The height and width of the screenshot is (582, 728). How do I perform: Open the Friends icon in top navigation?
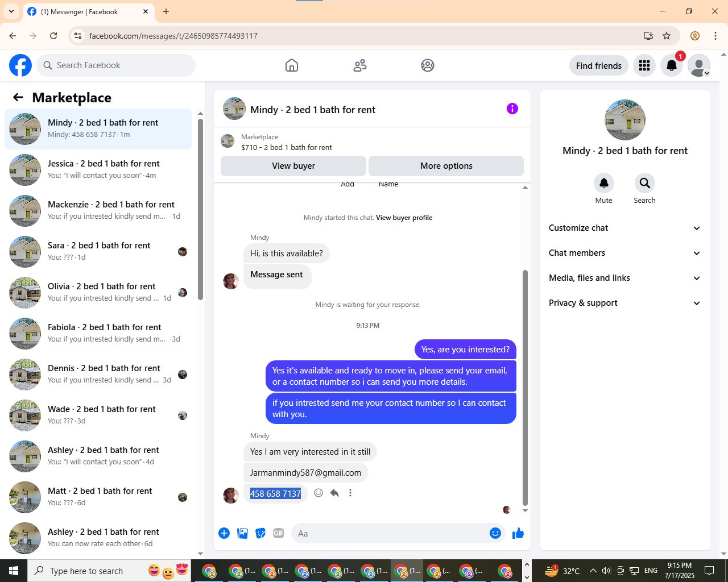click(x=360, y=65)
